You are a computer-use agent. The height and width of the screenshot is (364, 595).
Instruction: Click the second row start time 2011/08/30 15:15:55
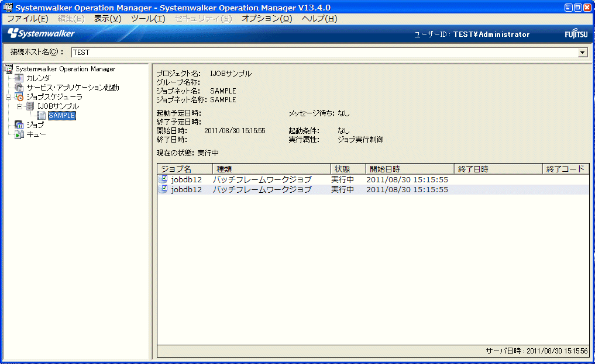pyautogui.click(x=407, y=189)
